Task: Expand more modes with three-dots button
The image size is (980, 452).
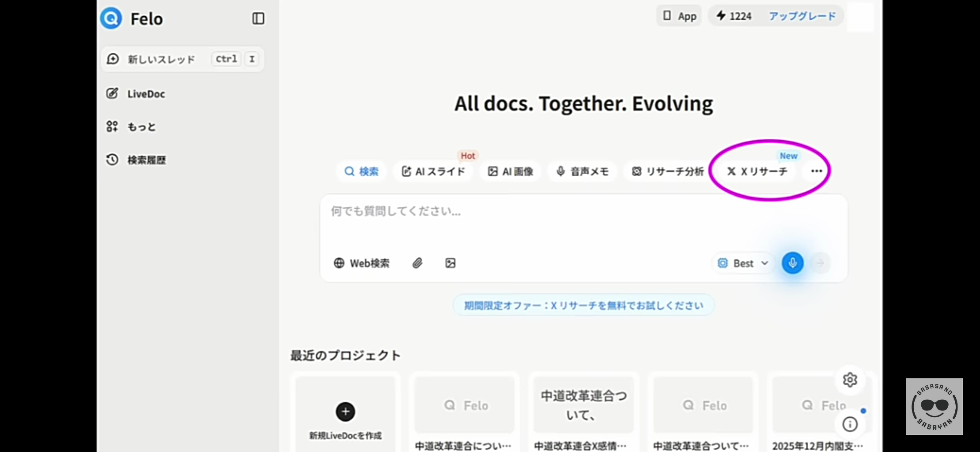Action: coord(816,171)
